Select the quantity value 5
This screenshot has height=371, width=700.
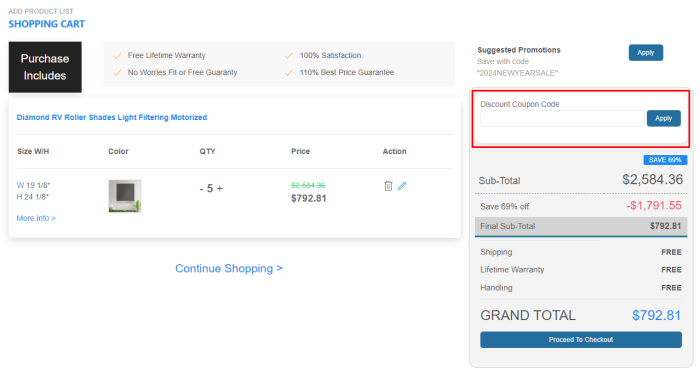click(x=210, y=189)
